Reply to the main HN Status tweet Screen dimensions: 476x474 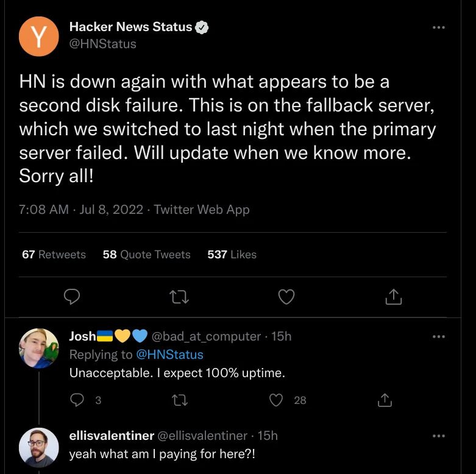(x=73, y=297)
